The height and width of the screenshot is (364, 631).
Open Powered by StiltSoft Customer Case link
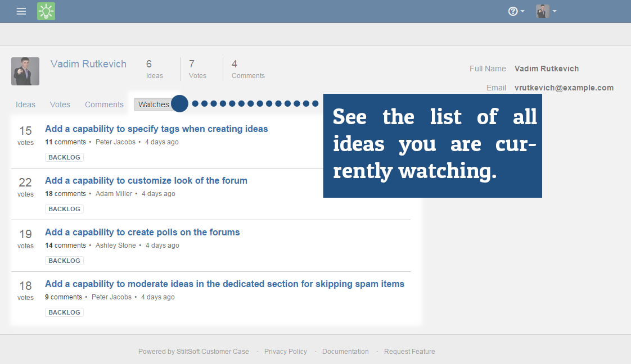point(193,352)
